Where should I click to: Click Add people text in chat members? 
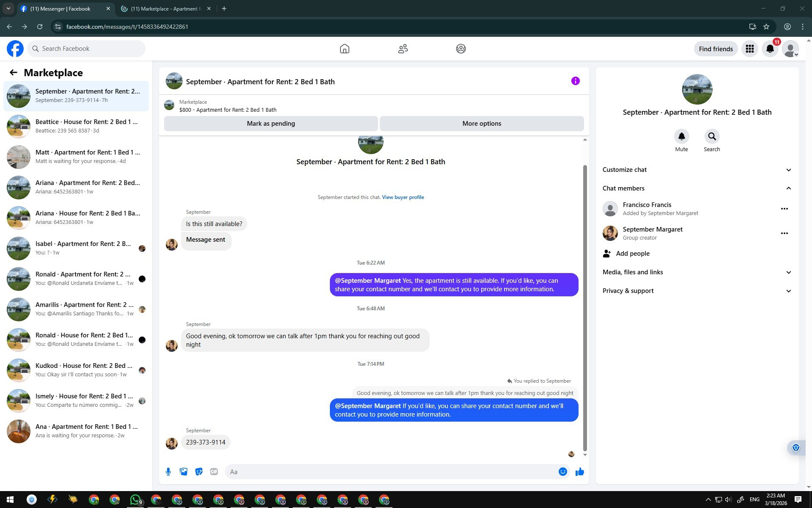point(633,254)
